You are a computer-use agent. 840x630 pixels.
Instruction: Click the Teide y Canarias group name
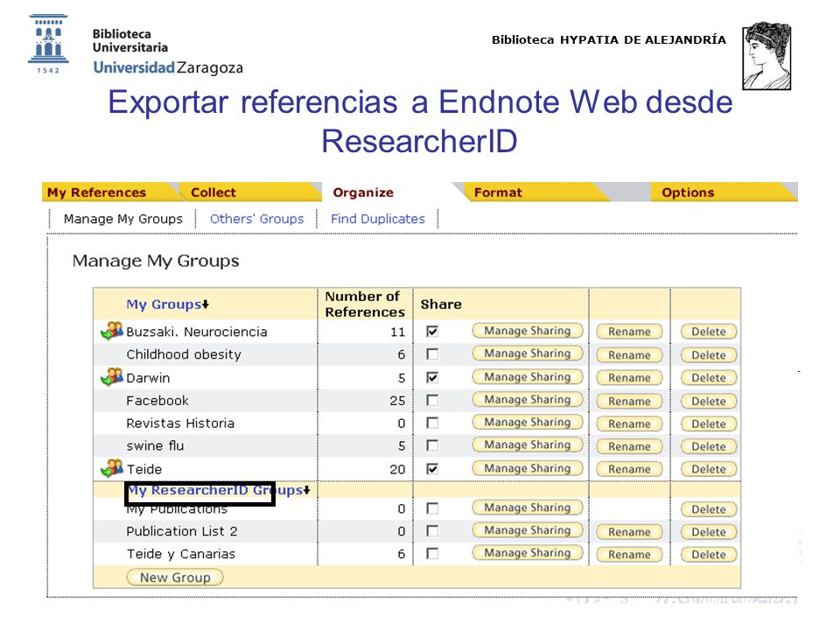181,554
